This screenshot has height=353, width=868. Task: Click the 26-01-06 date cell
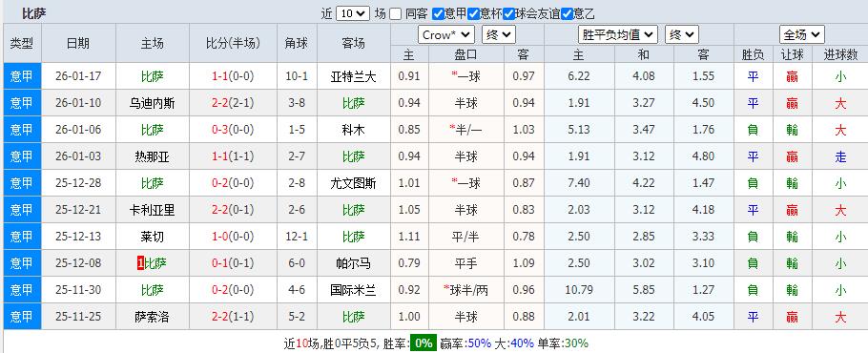click(78, 130)
